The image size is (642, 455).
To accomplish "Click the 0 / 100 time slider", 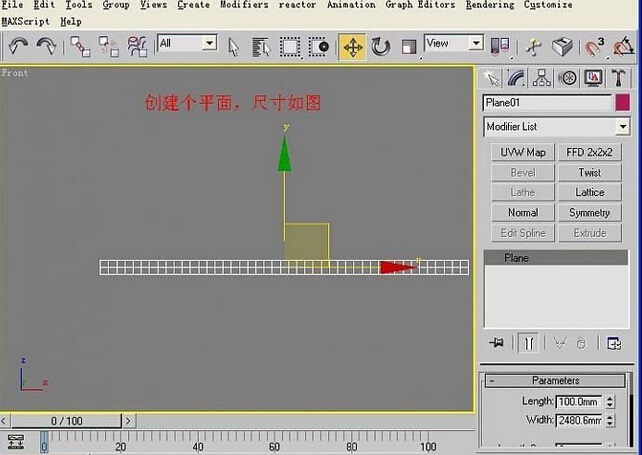I will pyautogui.click(x=66, y=421).
